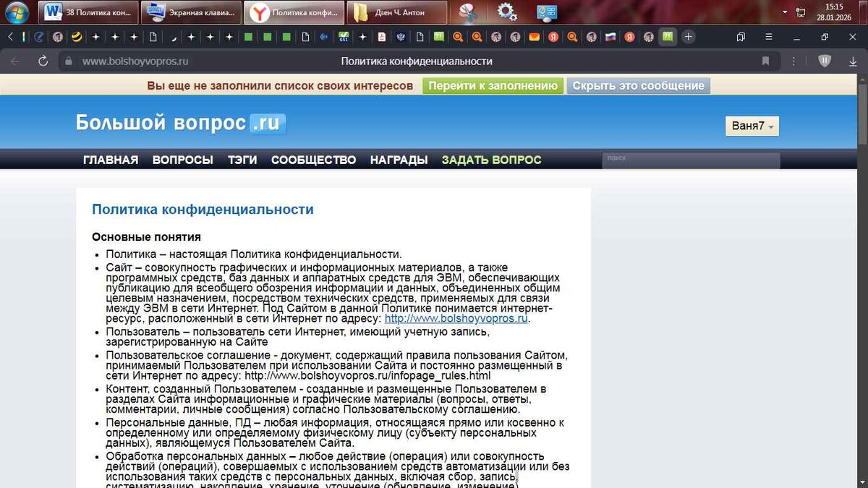Click the site lock security icon
868x488 pixels.
tap(69, 61)
